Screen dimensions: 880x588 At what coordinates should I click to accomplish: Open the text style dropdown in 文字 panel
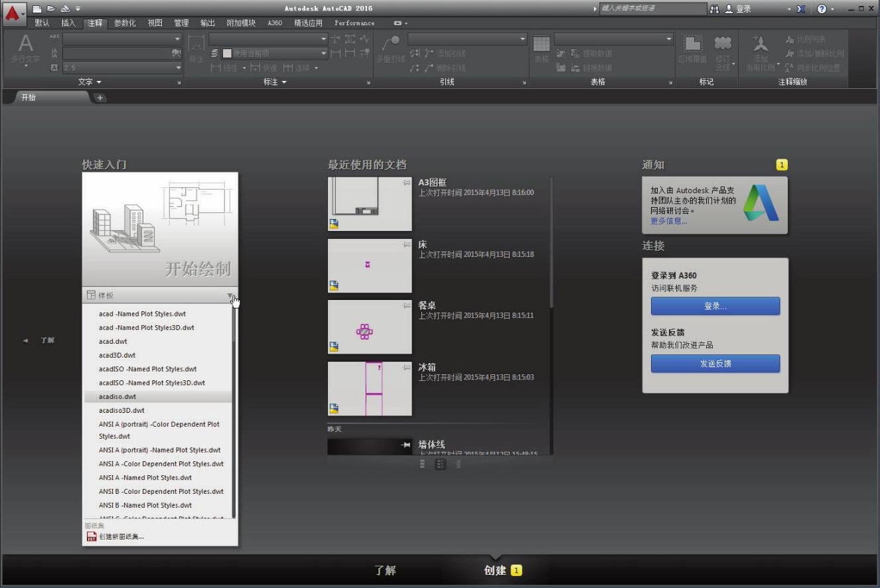[x=177, y=39]
